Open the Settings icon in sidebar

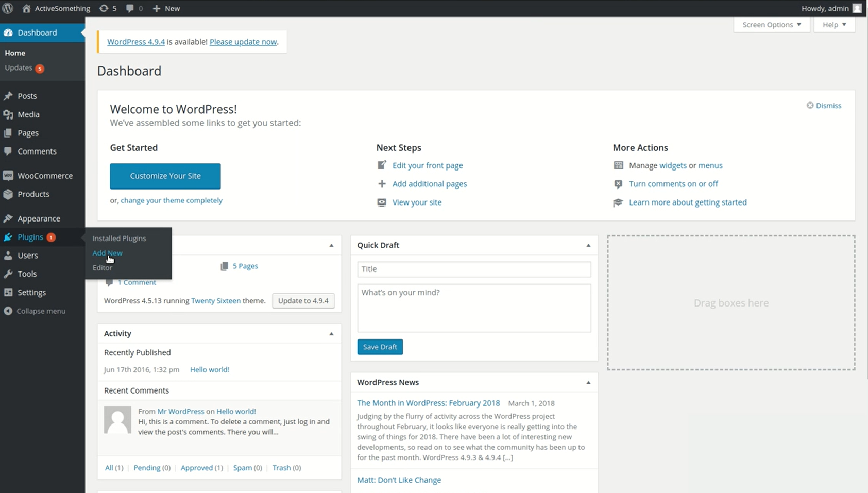click(x=8, y=293)
